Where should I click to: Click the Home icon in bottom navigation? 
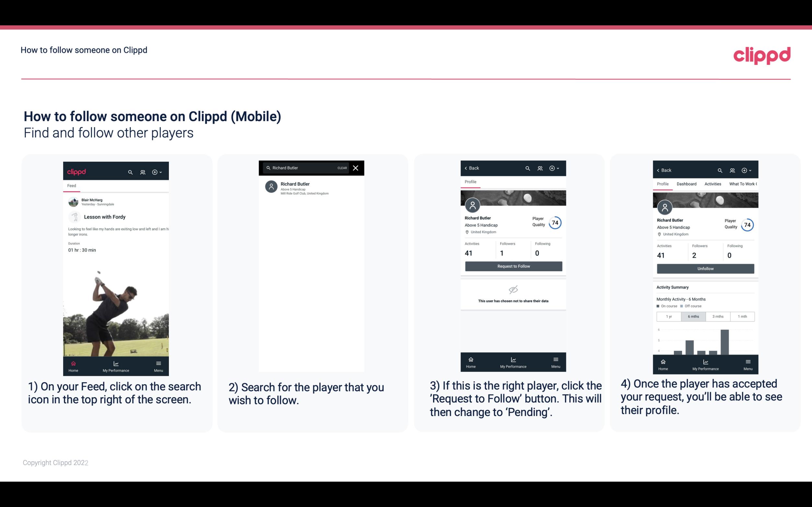[x=73, y=363]
